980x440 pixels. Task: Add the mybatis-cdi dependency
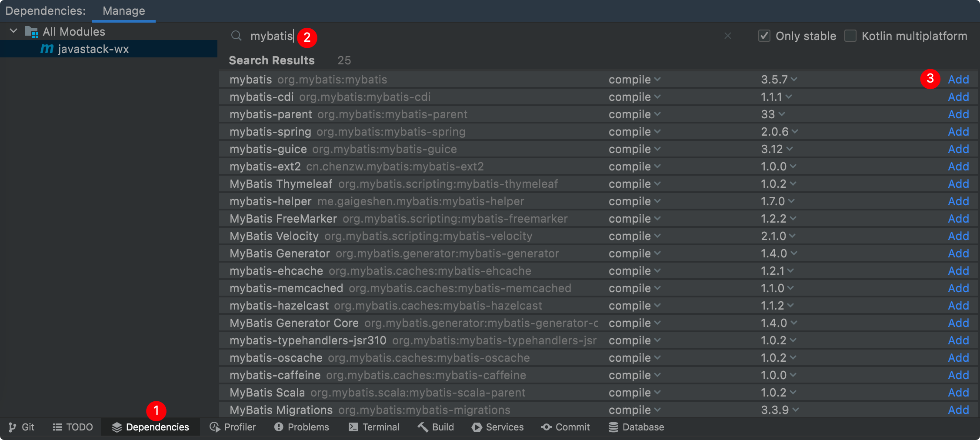(x=958, y=97)
